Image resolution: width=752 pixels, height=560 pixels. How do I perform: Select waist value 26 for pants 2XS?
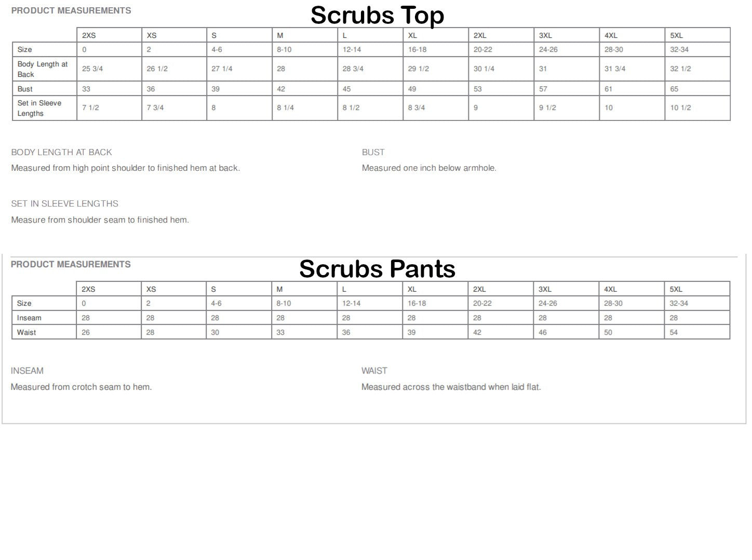(86, 332)
